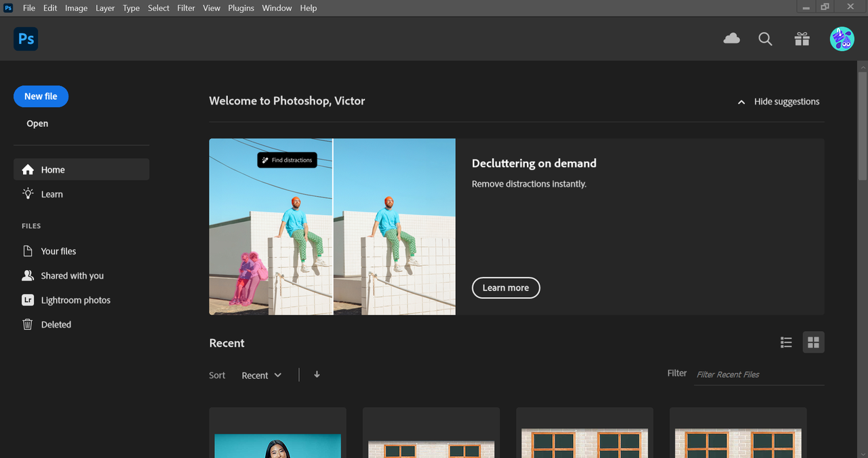Open Shared with you section

[x=81, y=275]
